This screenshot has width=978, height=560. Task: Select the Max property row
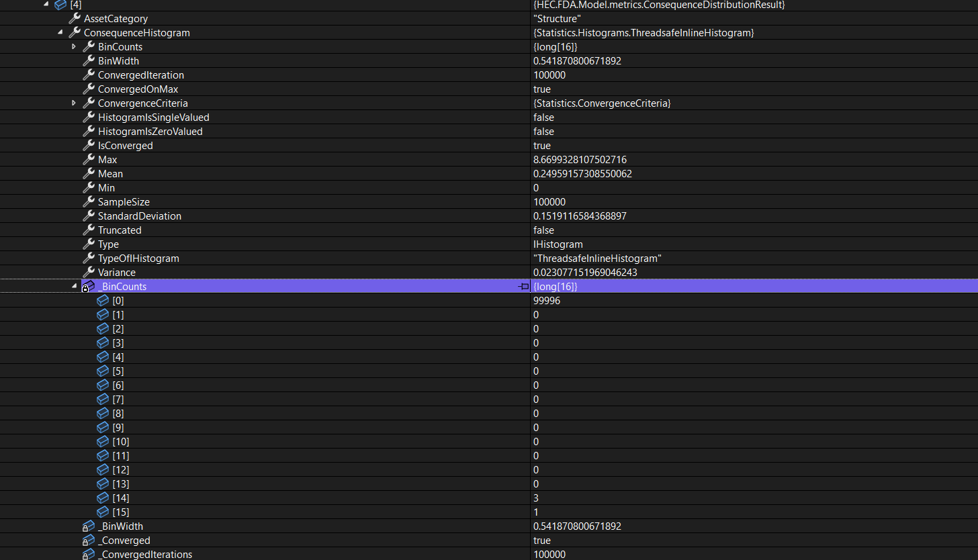click(x=107, y=159)
